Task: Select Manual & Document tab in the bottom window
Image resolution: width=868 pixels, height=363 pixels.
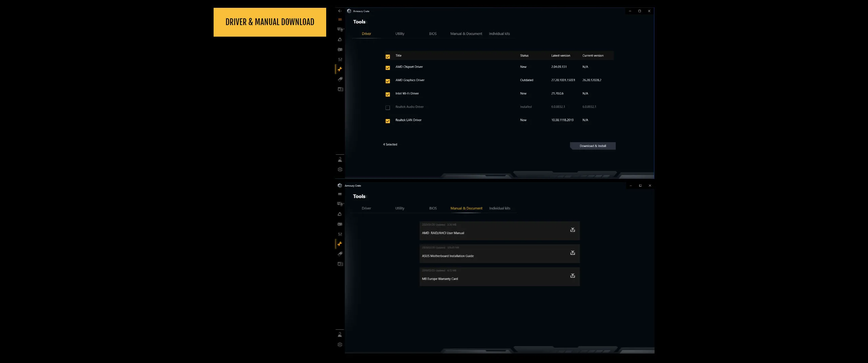Action: pyautogui.click(x=466, y=208)
